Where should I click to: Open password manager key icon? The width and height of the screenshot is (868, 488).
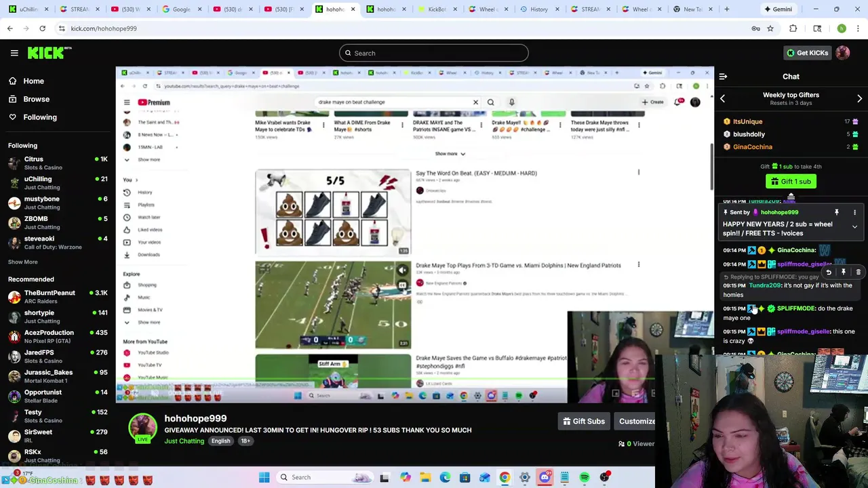click(x=755, y=28)
